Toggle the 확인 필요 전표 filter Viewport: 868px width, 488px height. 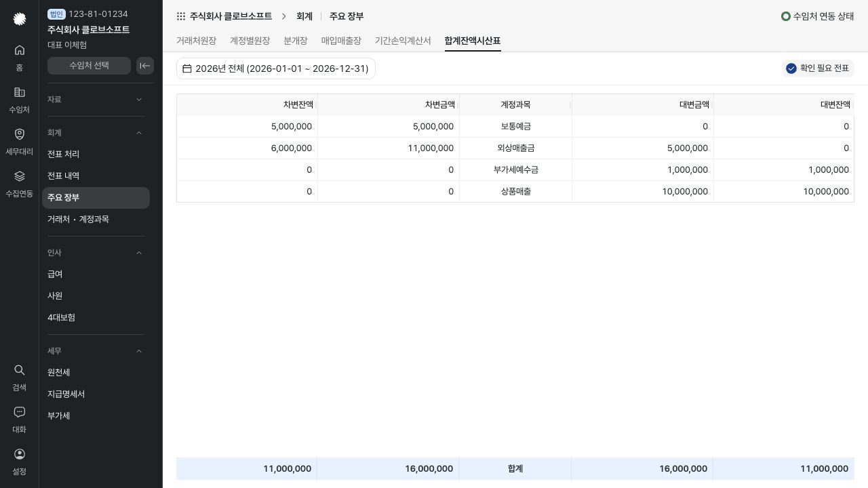click(x=818, y=68)
